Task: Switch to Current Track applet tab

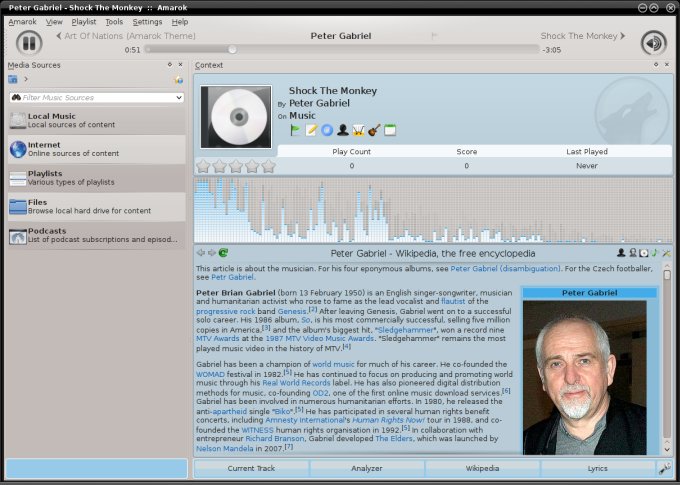Action: pyautogui.click(x=251, y=469)
